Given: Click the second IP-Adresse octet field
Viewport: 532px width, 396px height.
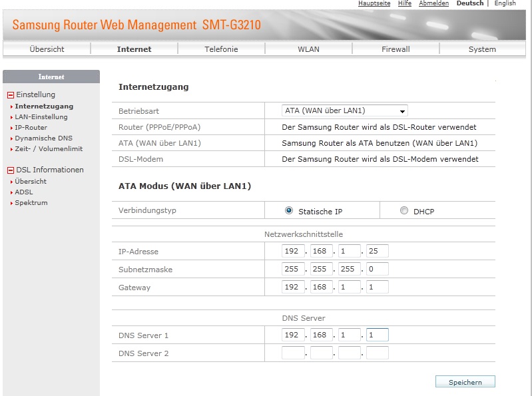Looking at the screenshot, I should coord(321,251).
